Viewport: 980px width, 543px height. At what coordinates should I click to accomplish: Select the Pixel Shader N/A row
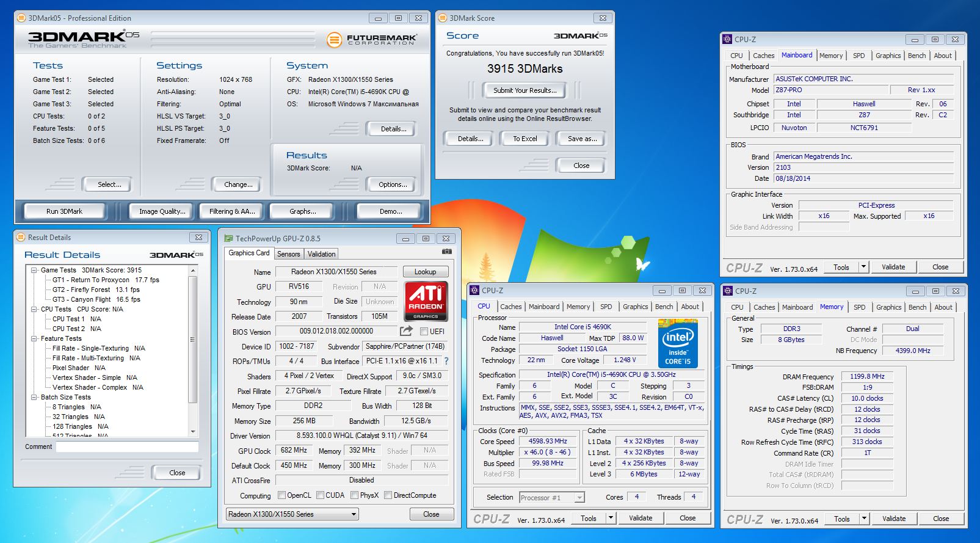pyautogui.click(x=79, y=368)
